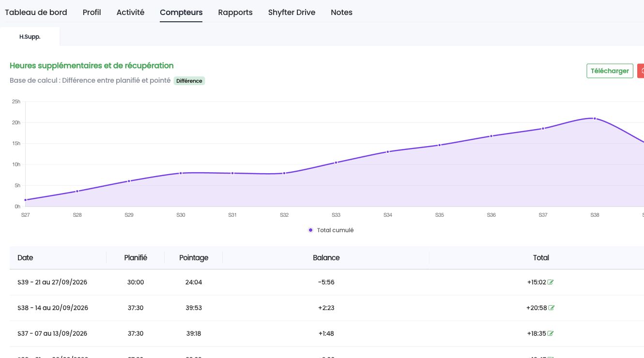Open the Rapports tab

tap(235, 12)
